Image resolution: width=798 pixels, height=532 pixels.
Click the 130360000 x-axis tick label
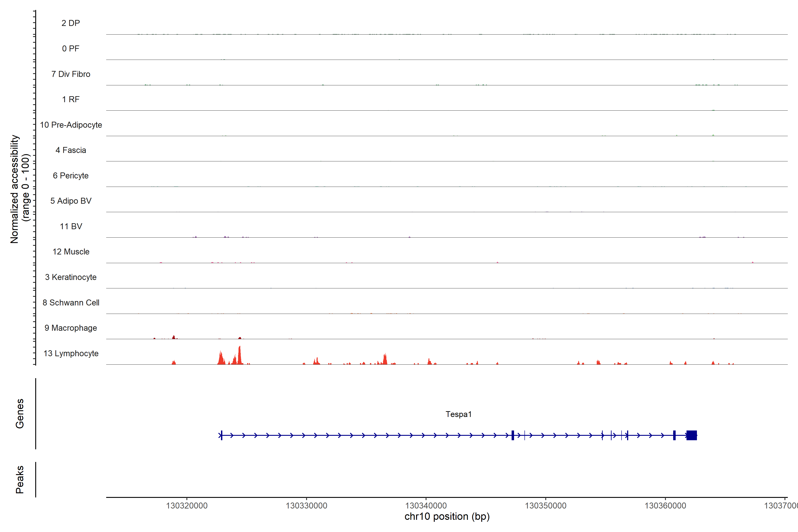665,506
